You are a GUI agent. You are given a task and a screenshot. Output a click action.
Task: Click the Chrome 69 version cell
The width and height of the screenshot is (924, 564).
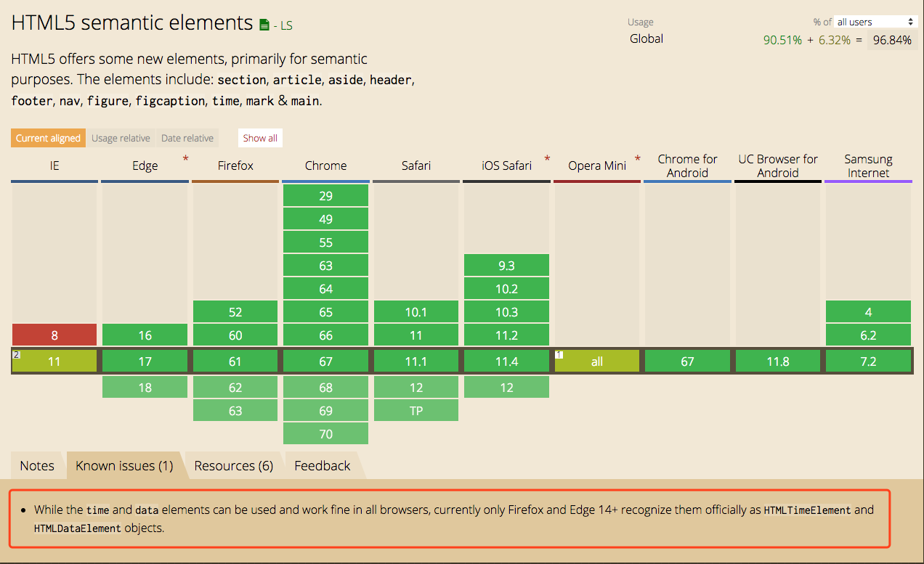326,411
